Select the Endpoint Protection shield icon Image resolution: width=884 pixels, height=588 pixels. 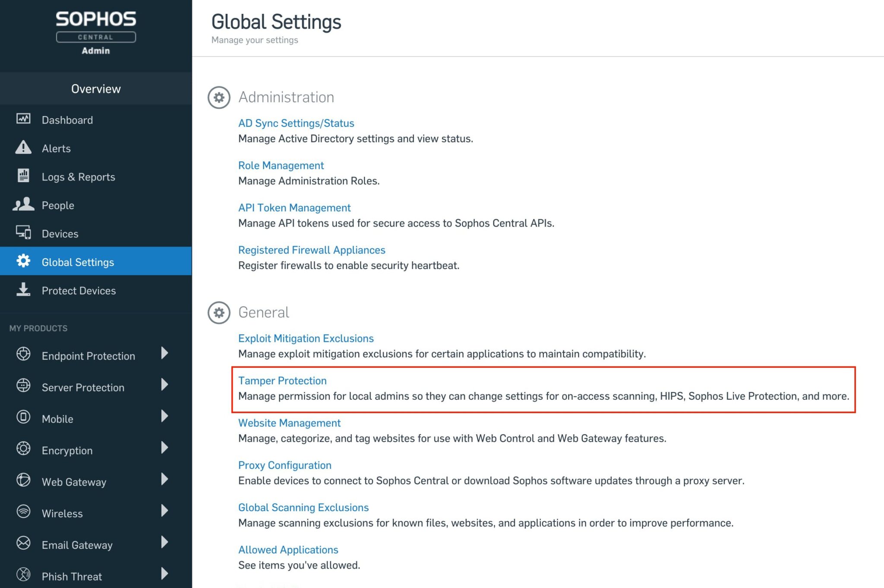pyautogui.click(x=24, y=355)
